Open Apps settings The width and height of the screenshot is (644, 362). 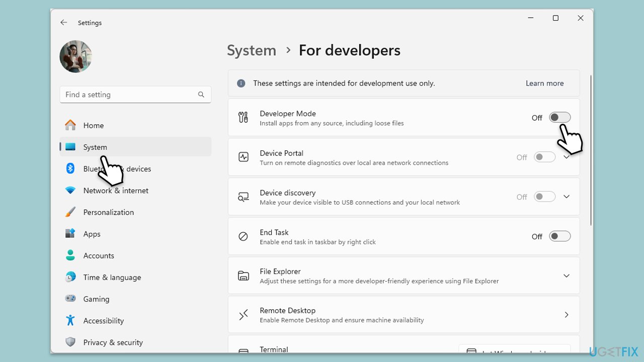pos(135,233)
